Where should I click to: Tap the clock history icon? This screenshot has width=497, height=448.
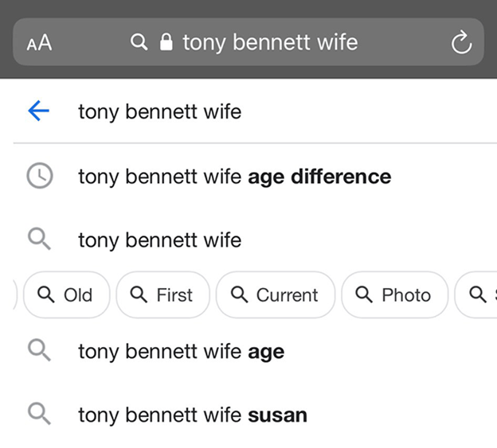coord(40,176)
